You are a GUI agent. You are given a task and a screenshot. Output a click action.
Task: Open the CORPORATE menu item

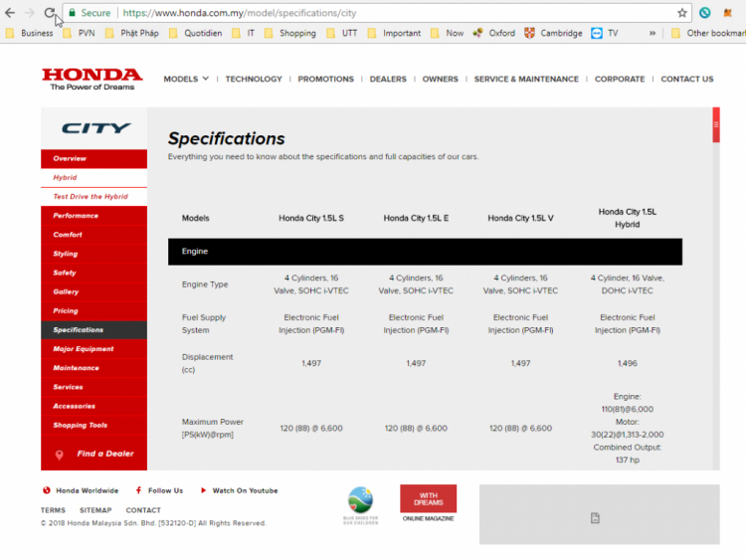pyautogui.click(x=620, y=79)
